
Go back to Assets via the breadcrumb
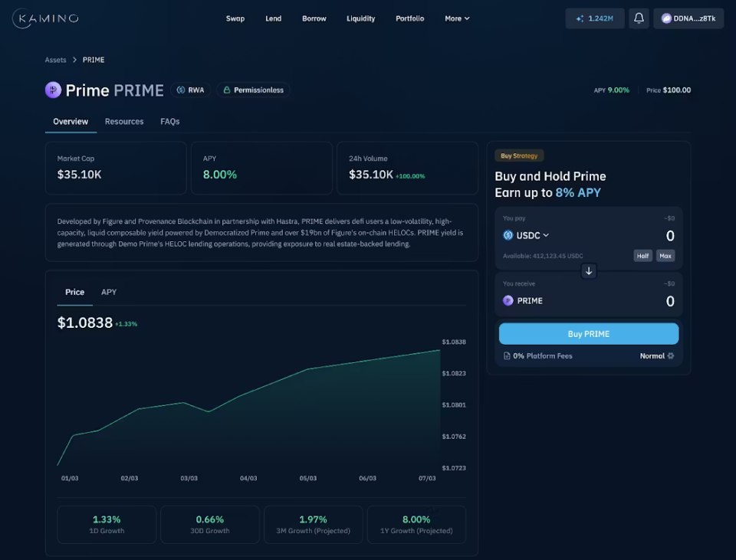tap(55, 60)
